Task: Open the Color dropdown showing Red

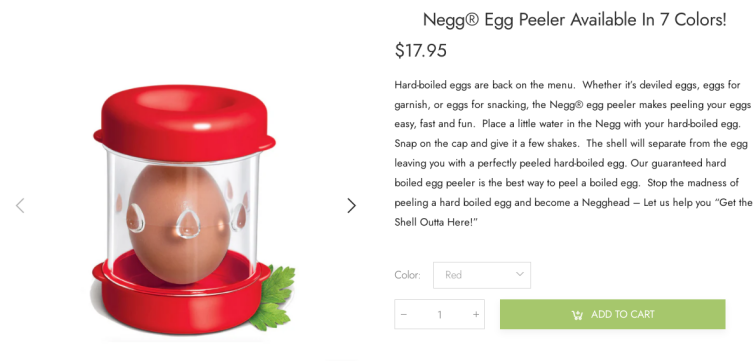Action: [482, 275]
